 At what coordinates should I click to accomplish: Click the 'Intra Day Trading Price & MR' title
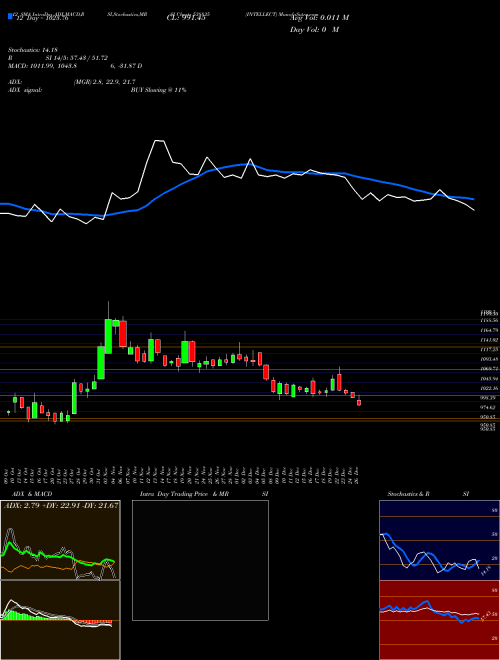pyautogui.click(x=184, y=494)
